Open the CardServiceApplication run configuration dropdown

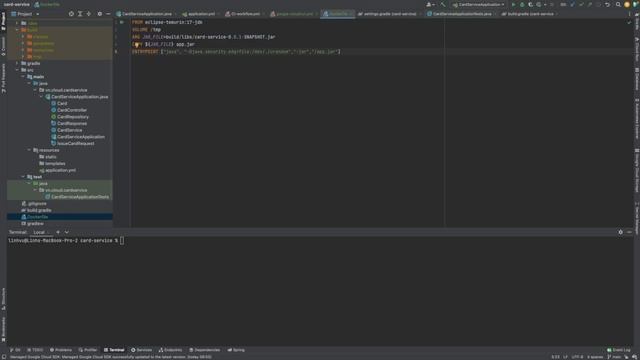click(478, 4)
